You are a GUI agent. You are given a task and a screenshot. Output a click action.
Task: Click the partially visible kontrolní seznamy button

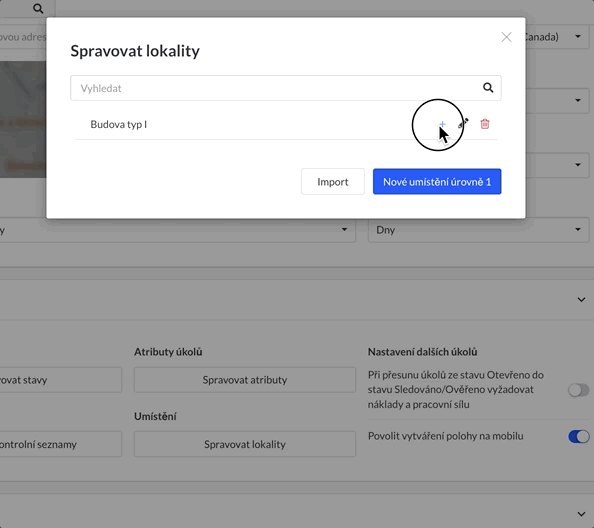pyautogui.click(x=61, y=444)
